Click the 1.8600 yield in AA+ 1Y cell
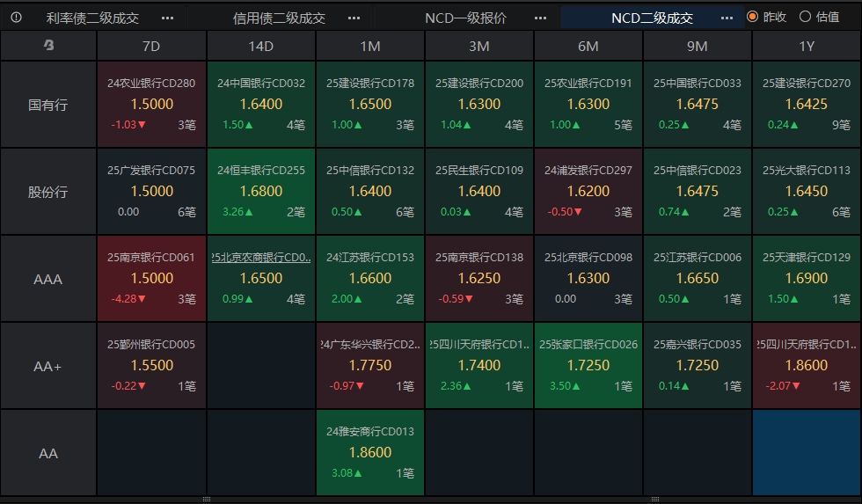 pyautogui.click(x=807, y=366)
